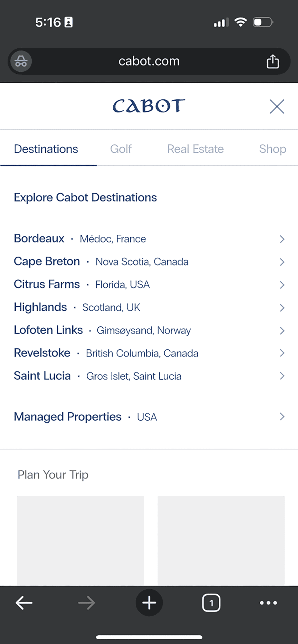The width and height of the screenshot is (298, 644).
Task: Tap the incognito mode icon
Action: (21, 61)
